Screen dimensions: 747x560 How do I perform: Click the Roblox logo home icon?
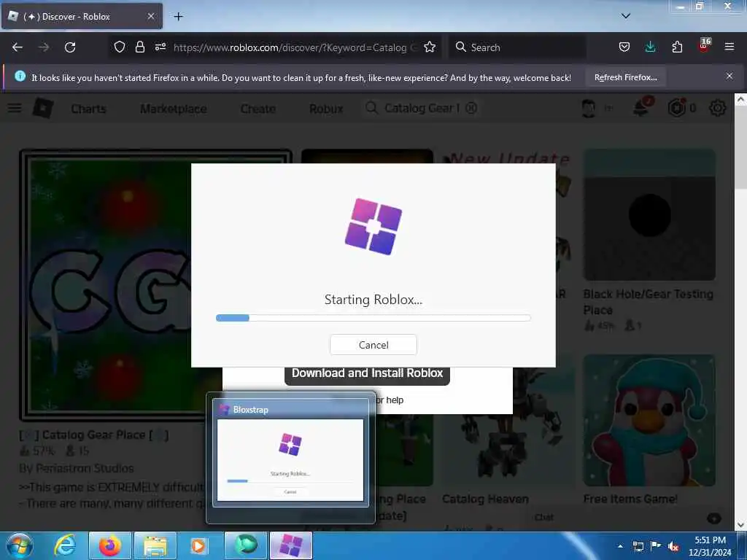click(x=43, y=109)
